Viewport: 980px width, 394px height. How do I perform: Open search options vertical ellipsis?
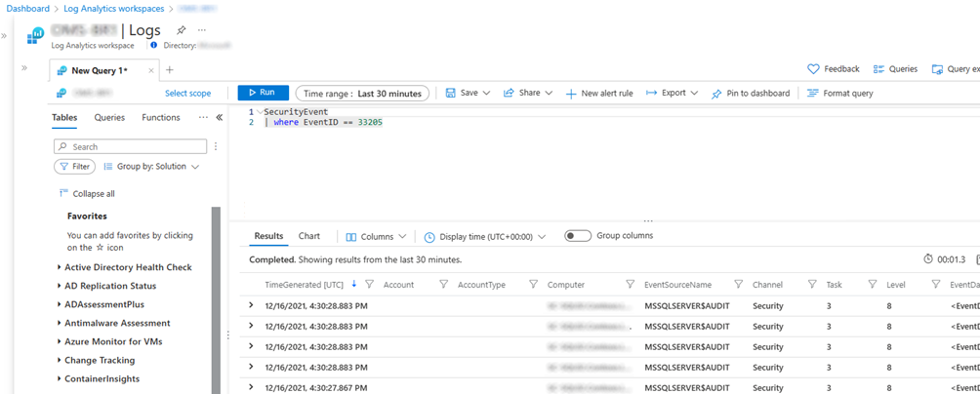(216, 146)
